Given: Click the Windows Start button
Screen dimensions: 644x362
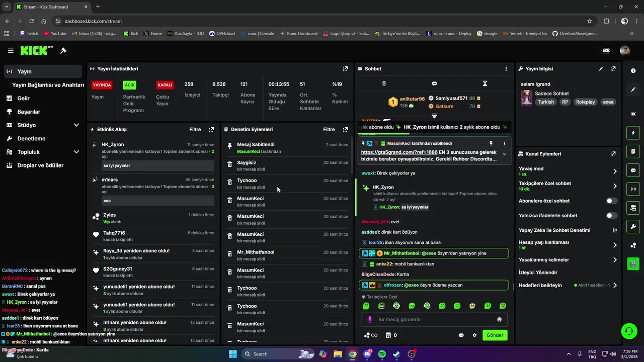Looking at the screenshot, I should coord(233,354).
